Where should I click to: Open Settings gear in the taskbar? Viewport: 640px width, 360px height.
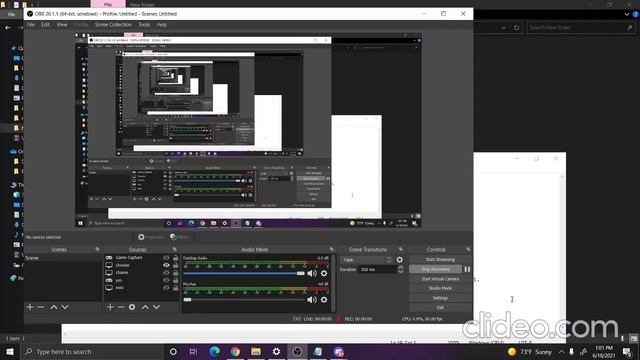point(276,351)
